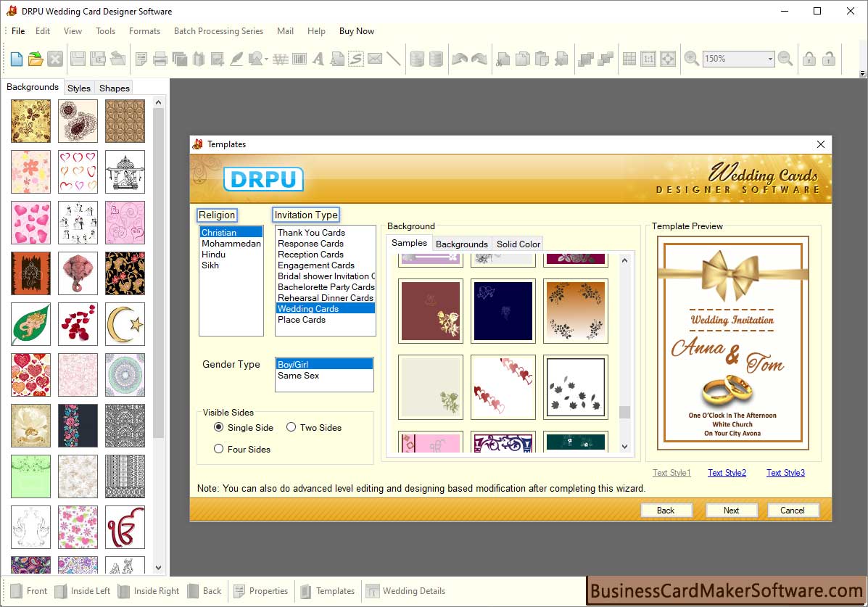
Task: Open a file with the folder icon
Action: point(36,59)
